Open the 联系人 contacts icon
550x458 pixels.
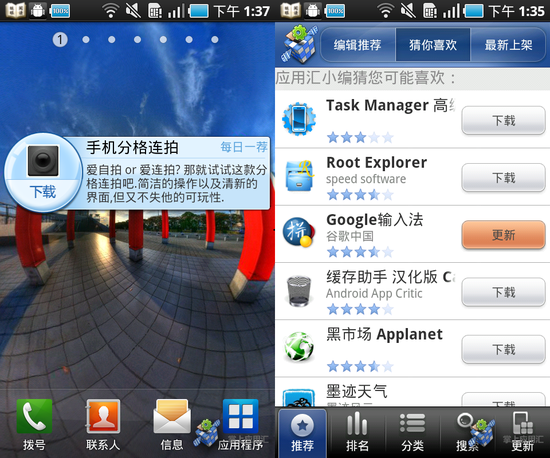pyautogui.click(x=103, y=417)
